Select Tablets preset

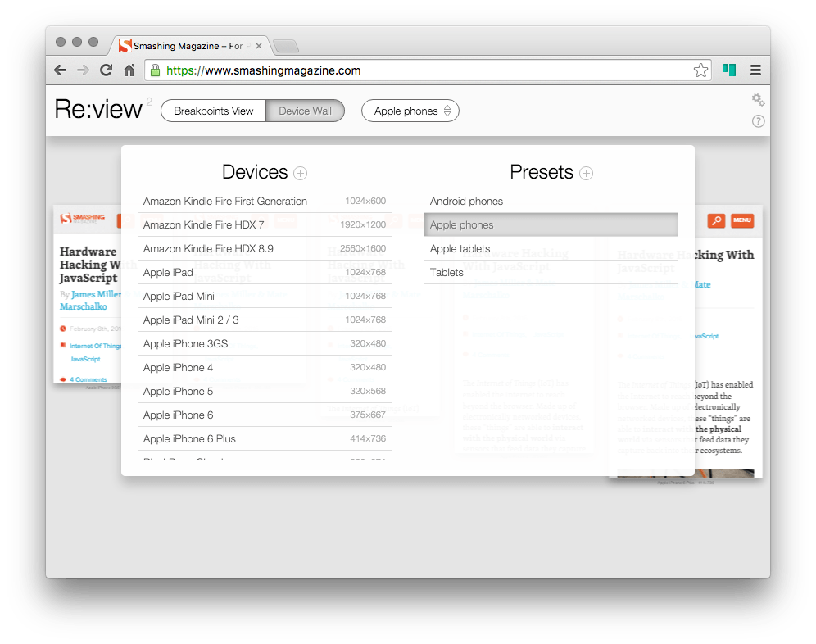[x=551, y=272]
